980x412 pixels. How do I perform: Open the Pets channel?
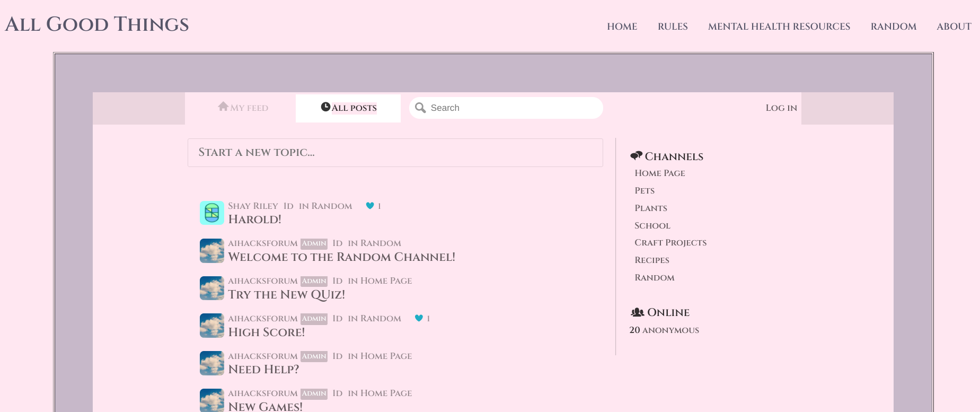[644, 190]
